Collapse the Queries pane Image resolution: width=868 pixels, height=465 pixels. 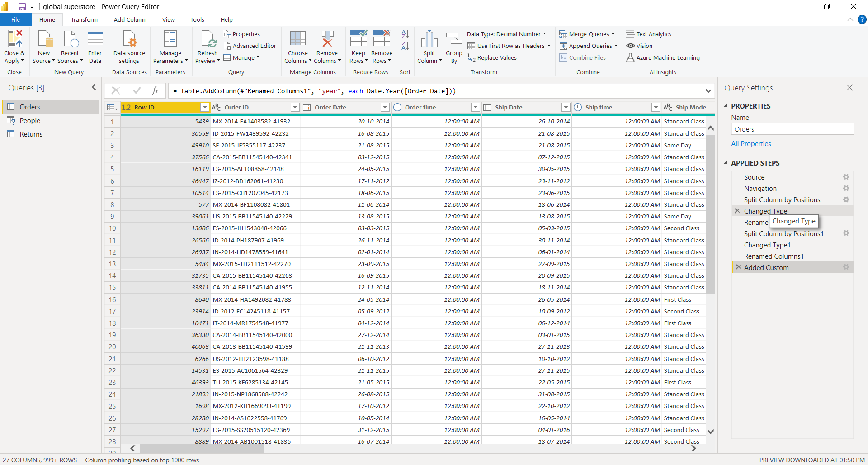tap(94, 88)
